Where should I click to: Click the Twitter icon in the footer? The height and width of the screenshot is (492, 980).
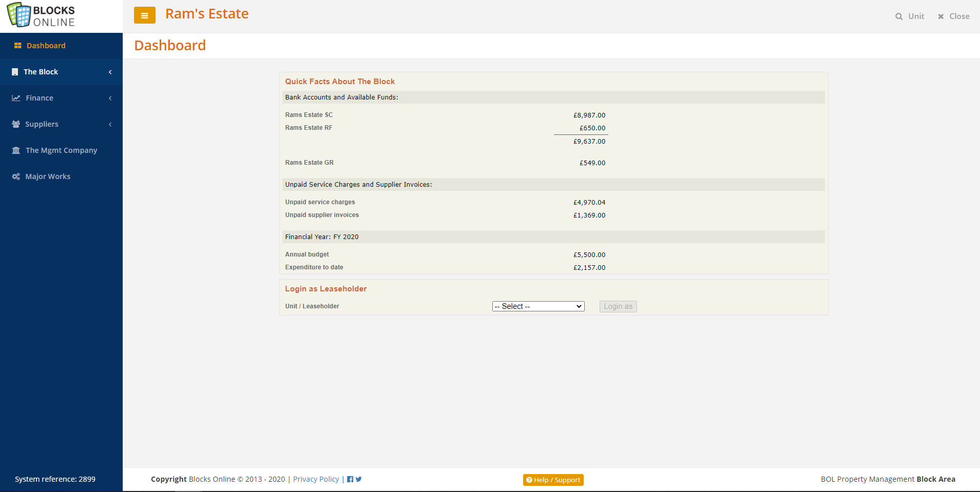pyautogui.click(x=358, y=479)
